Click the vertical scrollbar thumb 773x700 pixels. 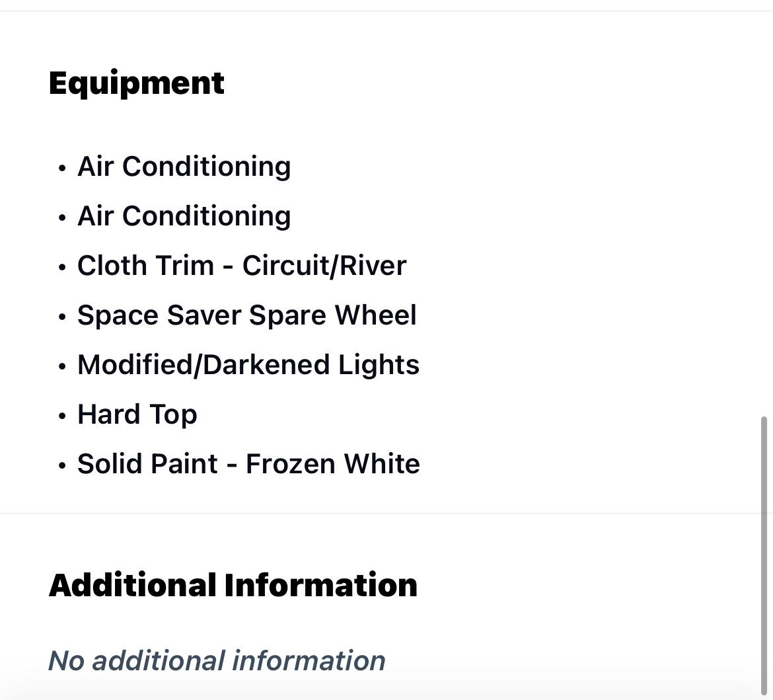click(x=764, y=555)
